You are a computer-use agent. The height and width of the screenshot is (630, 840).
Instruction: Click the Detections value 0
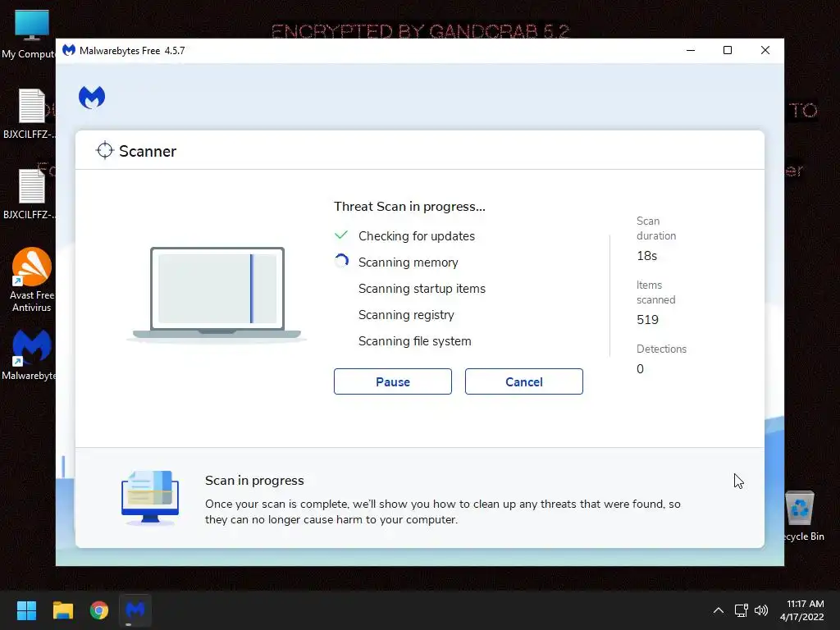(x=640, y=369)
